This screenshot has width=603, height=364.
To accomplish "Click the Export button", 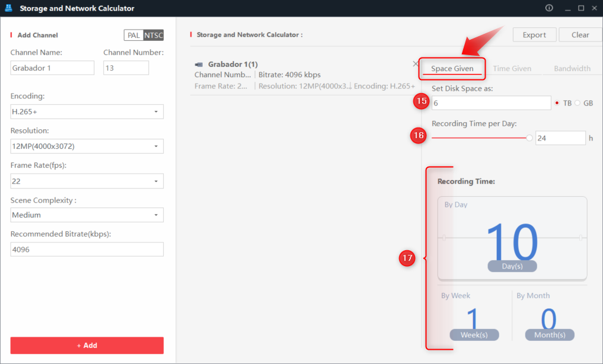I will coord(534,35).
